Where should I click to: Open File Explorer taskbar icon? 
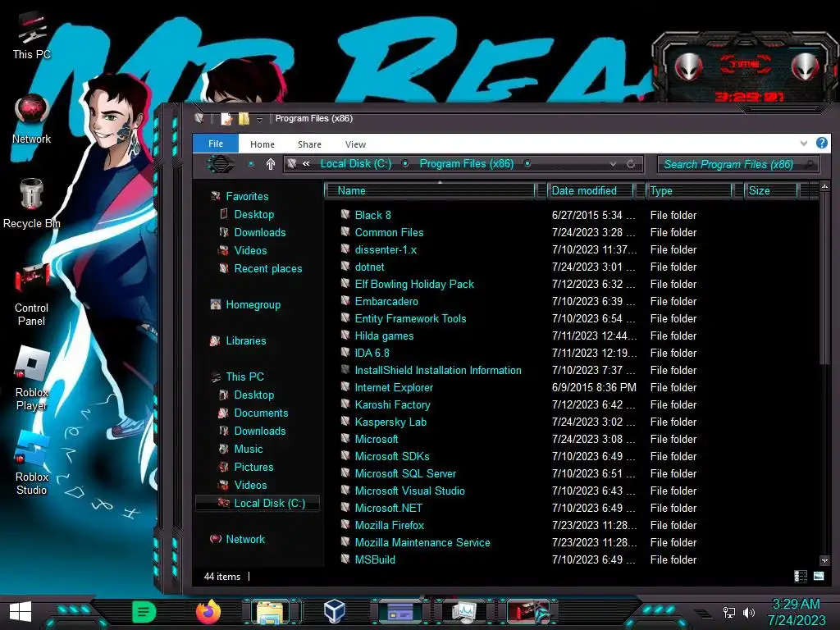270,612
